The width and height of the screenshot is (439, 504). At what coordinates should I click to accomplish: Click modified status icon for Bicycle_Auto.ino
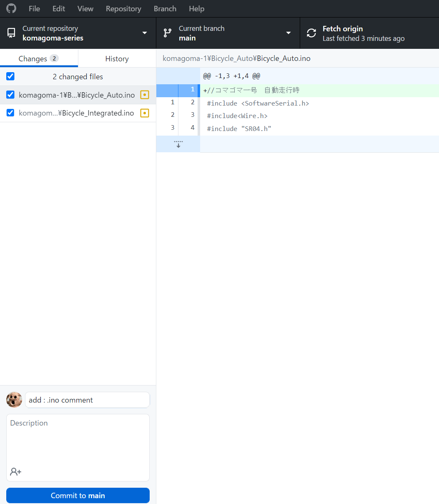coord(145,95)
